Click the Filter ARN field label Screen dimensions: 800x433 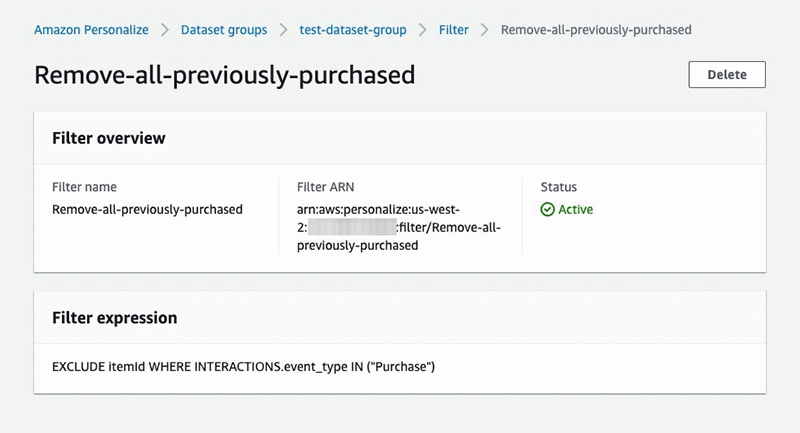[x=326, y=187]
